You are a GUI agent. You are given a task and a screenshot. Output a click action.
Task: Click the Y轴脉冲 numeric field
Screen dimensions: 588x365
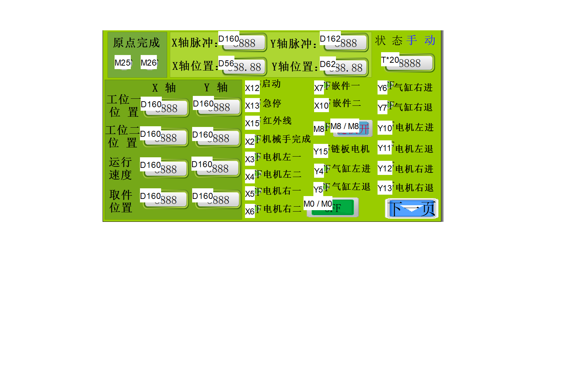(x=346, y=43)
